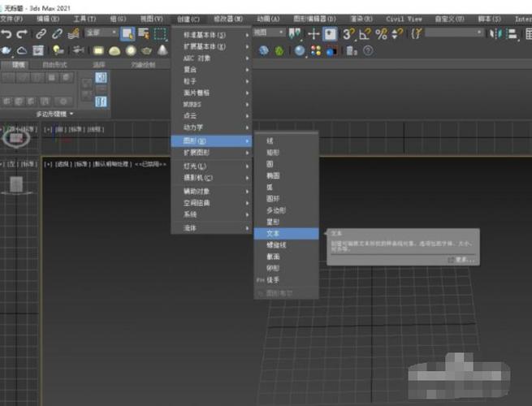The height and width of the screenshot is (406, 532).
Task: Click the Undo arrow icon
Action: tap(6, 33)
